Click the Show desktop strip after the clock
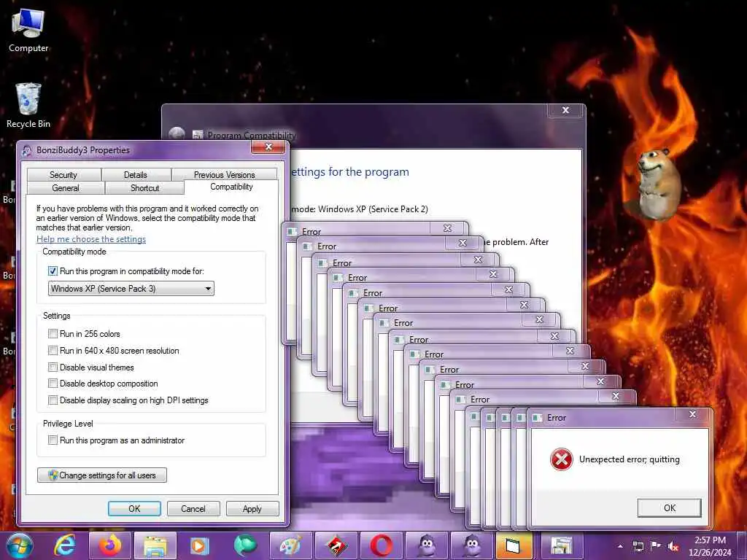The height and width of the screenshot is (560, 747). coord(742,545)
